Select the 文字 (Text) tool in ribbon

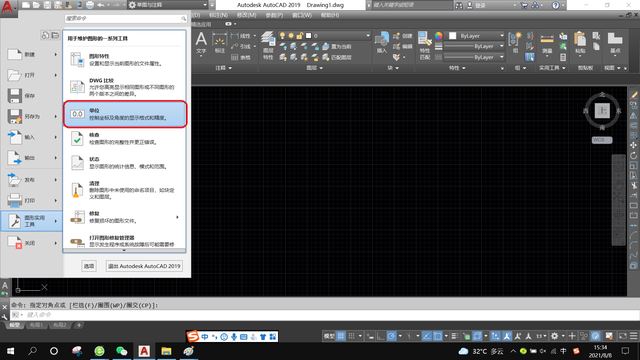[x=201, y=44]
